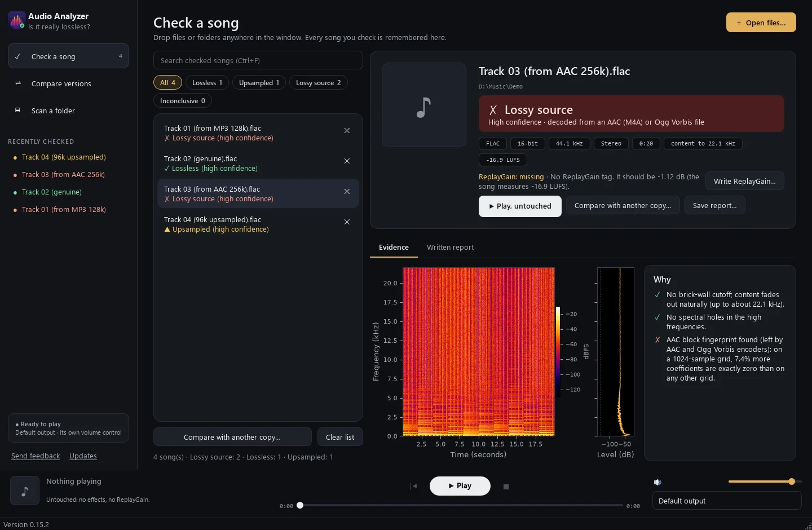Select Track 02 (genuine).flac in song list

(x=258, y=164)
